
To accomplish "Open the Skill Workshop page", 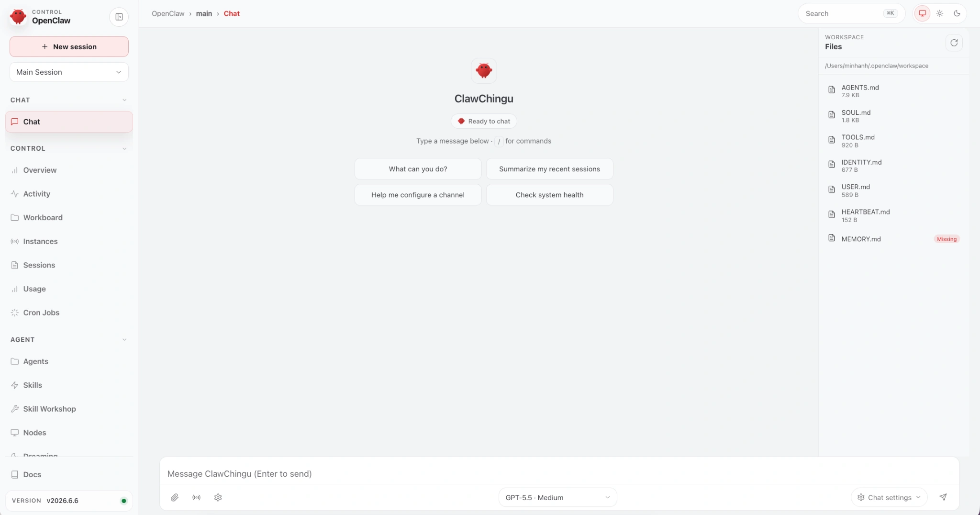I will click(x=69, y=409).
